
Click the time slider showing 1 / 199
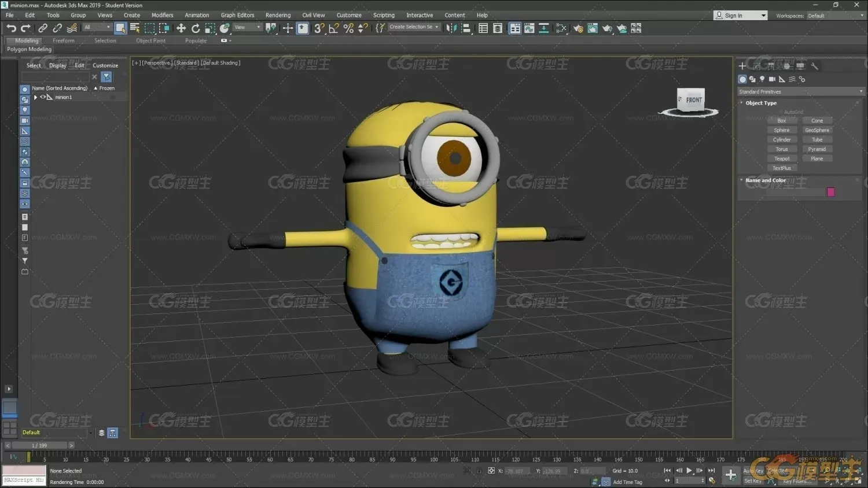click(x=39, y=445)
